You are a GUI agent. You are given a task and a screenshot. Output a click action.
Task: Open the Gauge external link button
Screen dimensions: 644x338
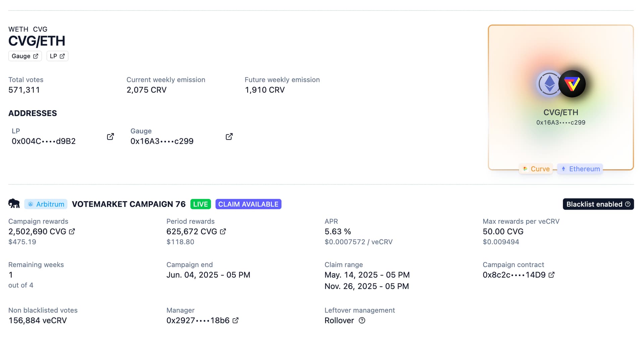coord(25,56)
